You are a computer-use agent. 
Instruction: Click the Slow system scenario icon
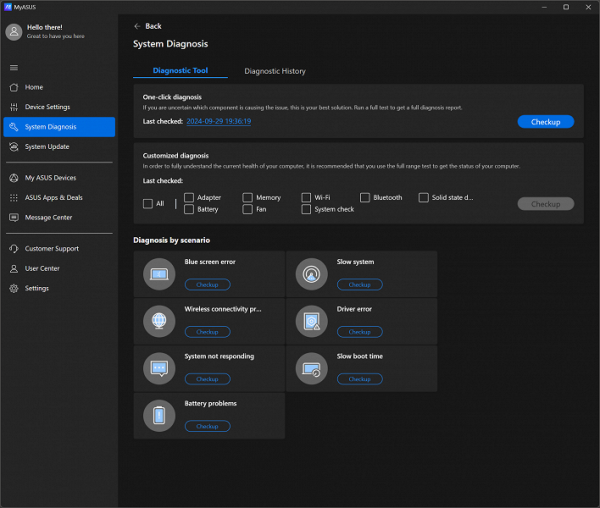coord(311,274)
